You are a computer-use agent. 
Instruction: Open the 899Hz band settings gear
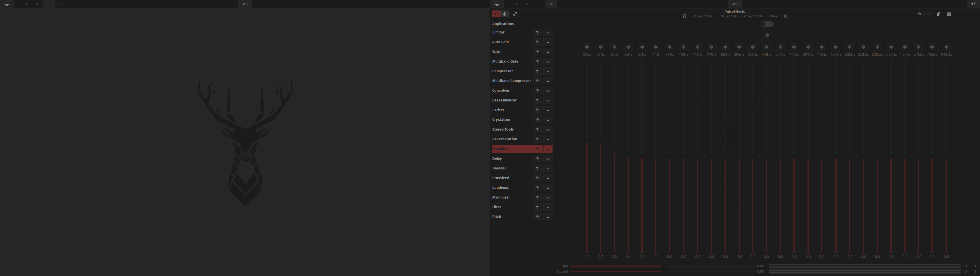tap(808, 47)
